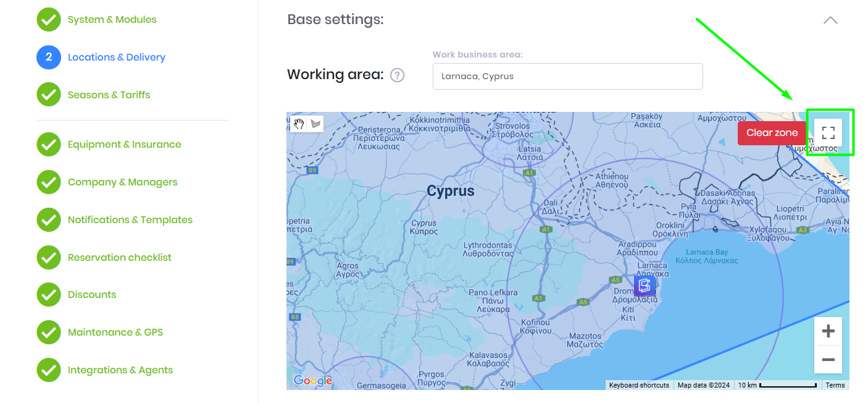This screenshot has width=868, height=403.
Task: Collapse the Base settings section
Action: point(830,20)
